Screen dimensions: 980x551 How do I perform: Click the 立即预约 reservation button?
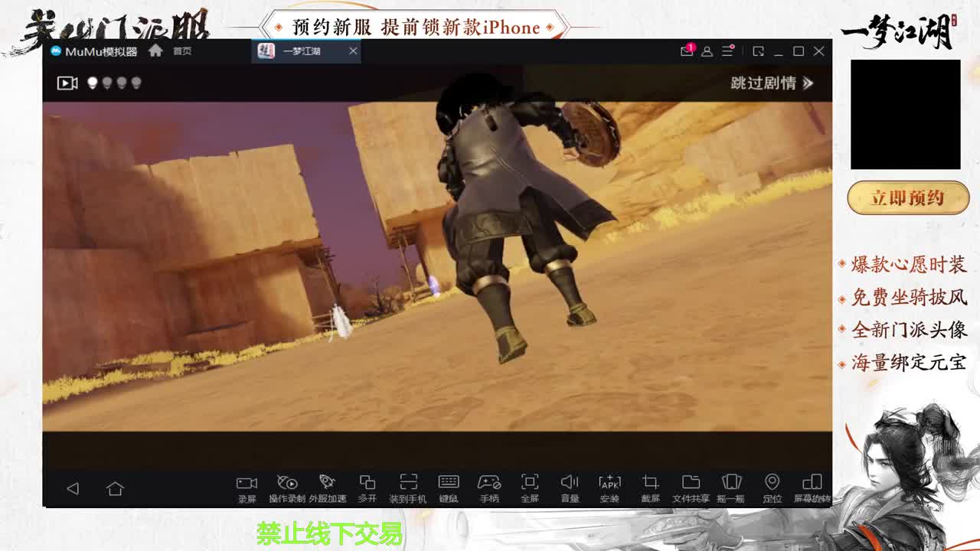pyautogui.click(x=908, y=197)
